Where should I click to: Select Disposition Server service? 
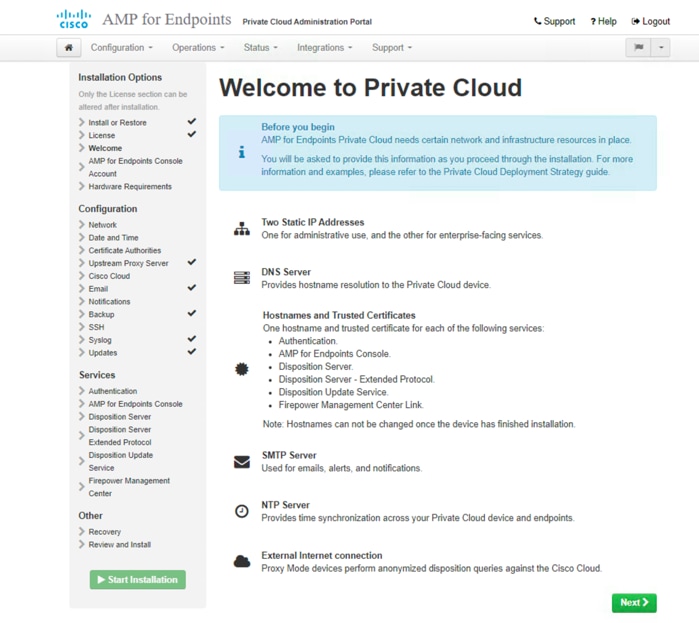(119, 417)
